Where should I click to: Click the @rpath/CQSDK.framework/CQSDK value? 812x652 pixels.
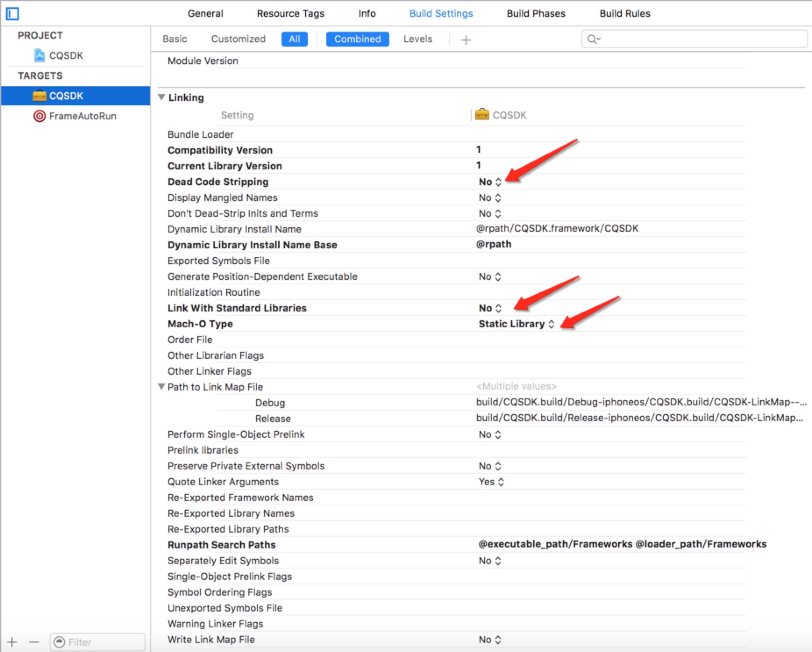tap(557, 228)
